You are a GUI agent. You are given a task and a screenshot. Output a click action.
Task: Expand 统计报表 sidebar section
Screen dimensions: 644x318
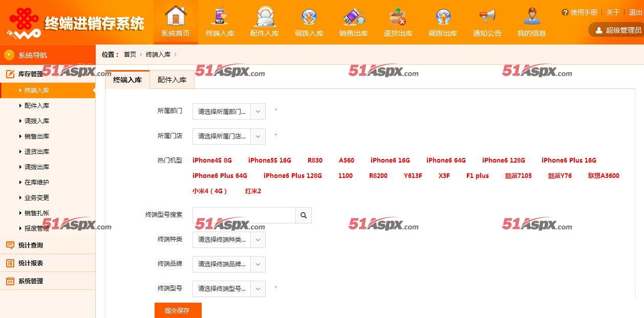tap(48, 263)
